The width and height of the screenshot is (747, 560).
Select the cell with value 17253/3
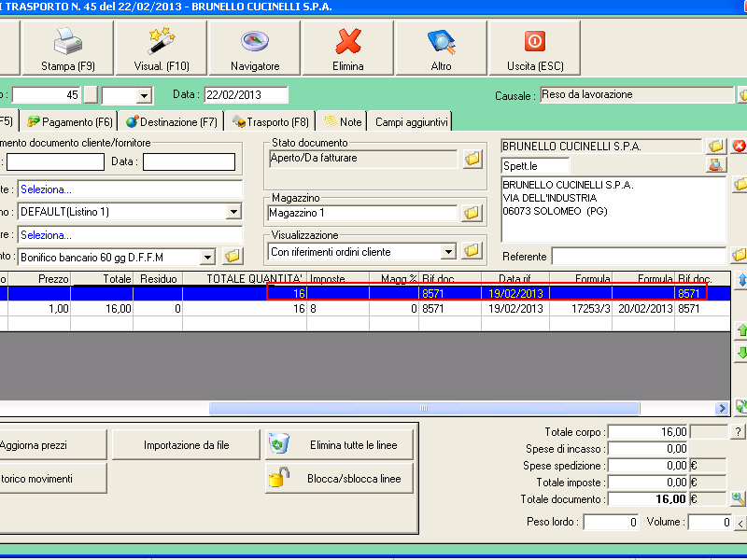(581, 309)
